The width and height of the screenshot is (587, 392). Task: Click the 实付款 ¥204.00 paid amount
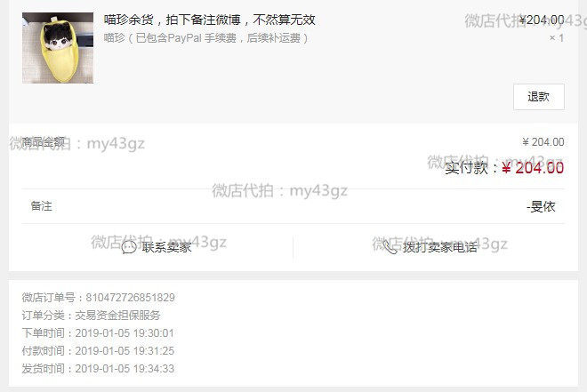(x=504, y=168)
